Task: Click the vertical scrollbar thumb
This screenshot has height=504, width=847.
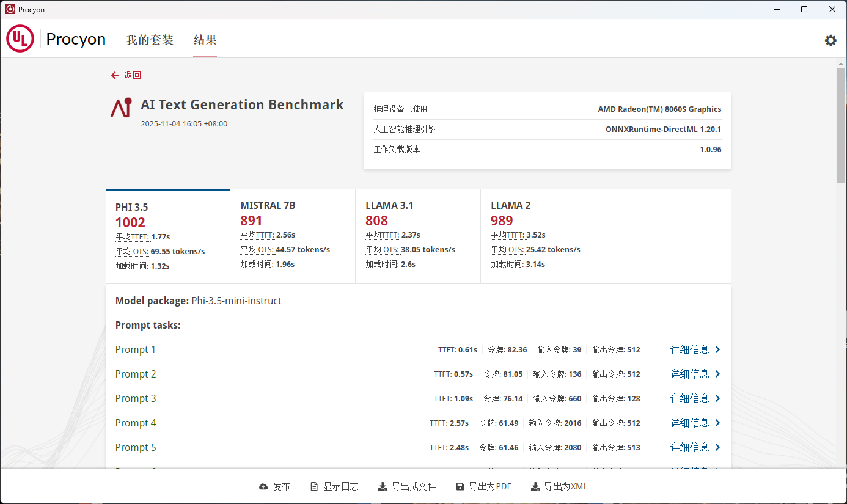Action: [842, 125]
